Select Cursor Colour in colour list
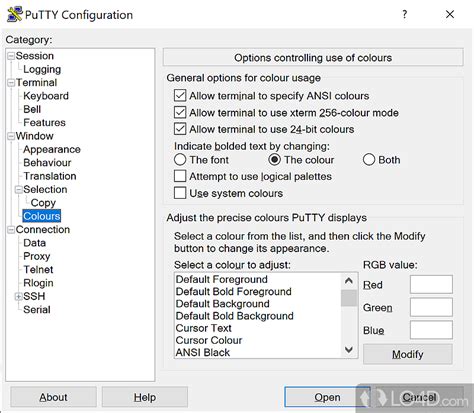 [257, 340]
